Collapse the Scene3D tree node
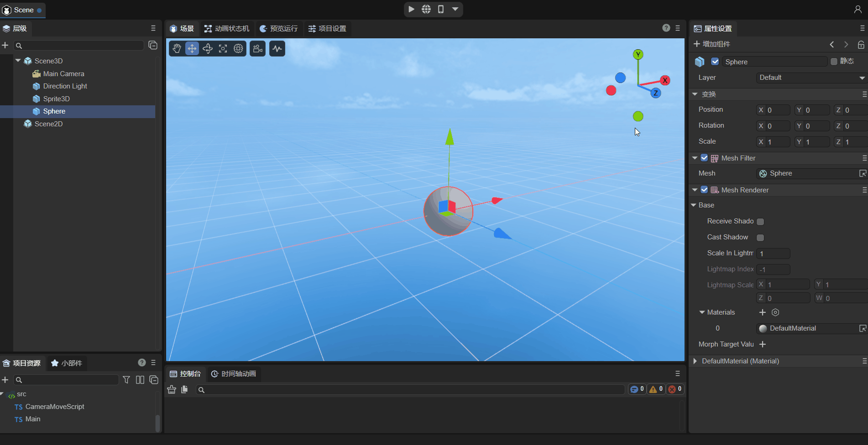The image size is (868, 445). pos(18,61)
